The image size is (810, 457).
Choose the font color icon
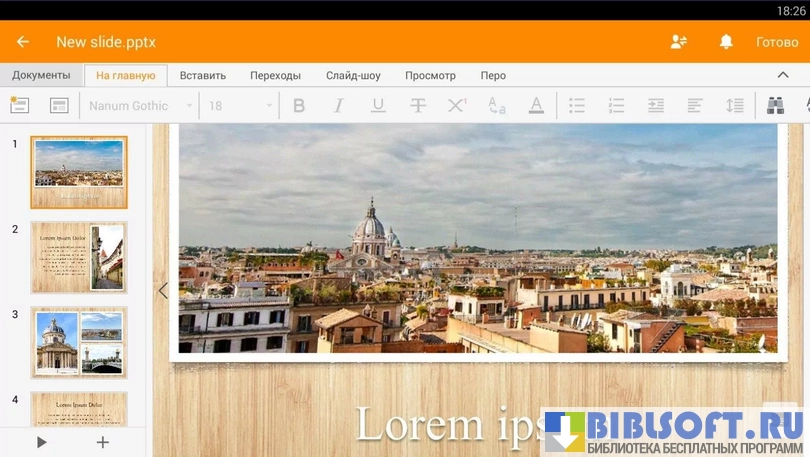[x=536, y=105]
